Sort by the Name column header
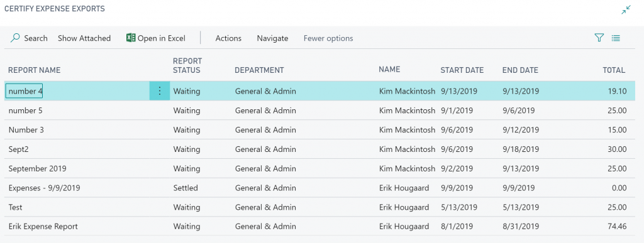This screenshot has height=243, width=644. point(389,70)
